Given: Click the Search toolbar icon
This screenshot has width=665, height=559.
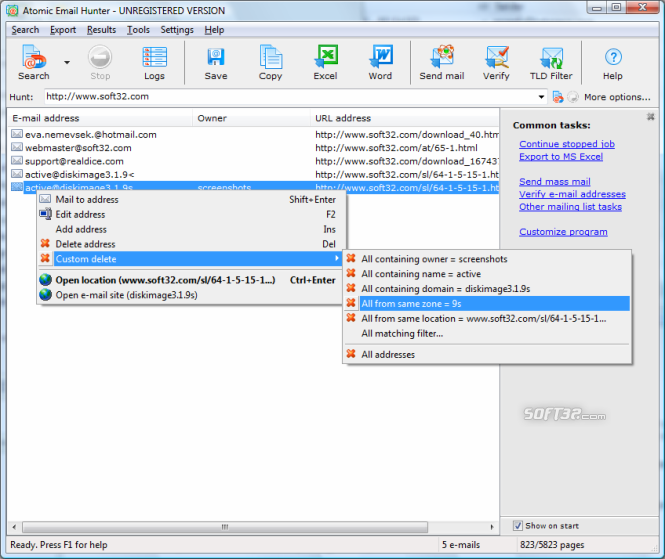Looking at the screenshot, I should pos(34,62).
